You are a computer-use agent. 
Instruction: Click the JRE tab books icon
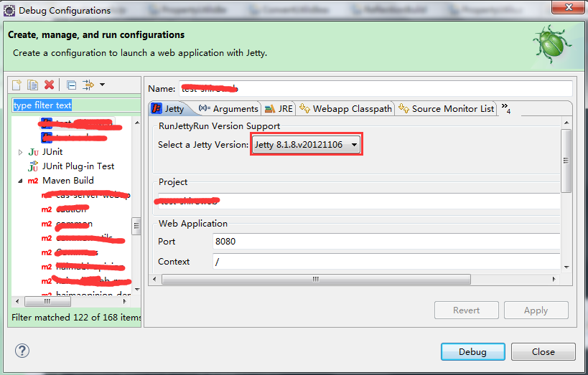tap(270, 109)
